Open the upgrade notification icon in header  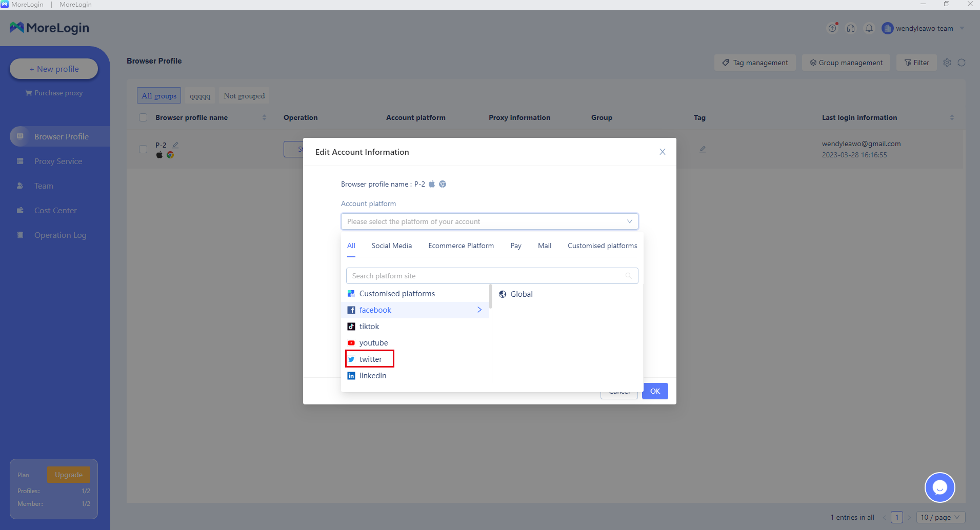(x=832, y=28)
